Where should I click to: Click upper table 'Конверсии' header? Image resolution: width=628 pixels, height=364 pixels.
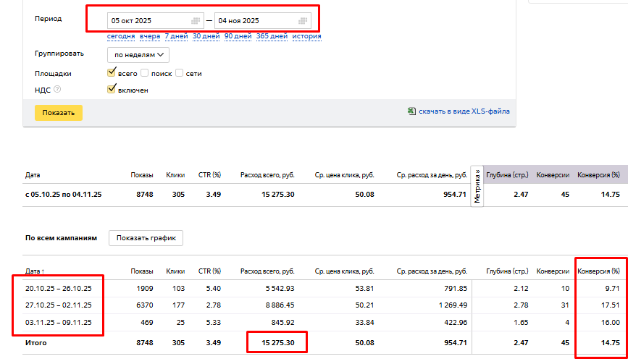pos(553,175)
